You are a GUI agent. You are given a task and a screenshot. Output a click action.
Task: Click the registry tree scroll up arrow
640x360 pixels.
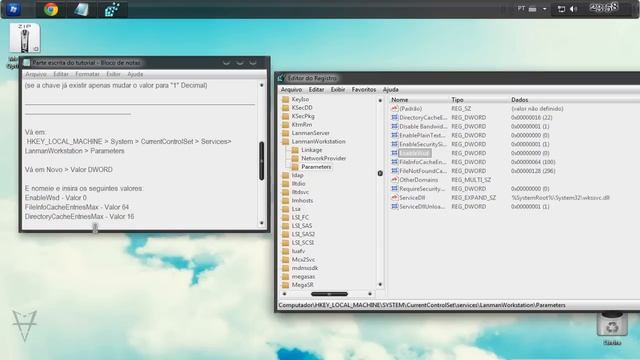pyautogui.click(x=380, y=100)
